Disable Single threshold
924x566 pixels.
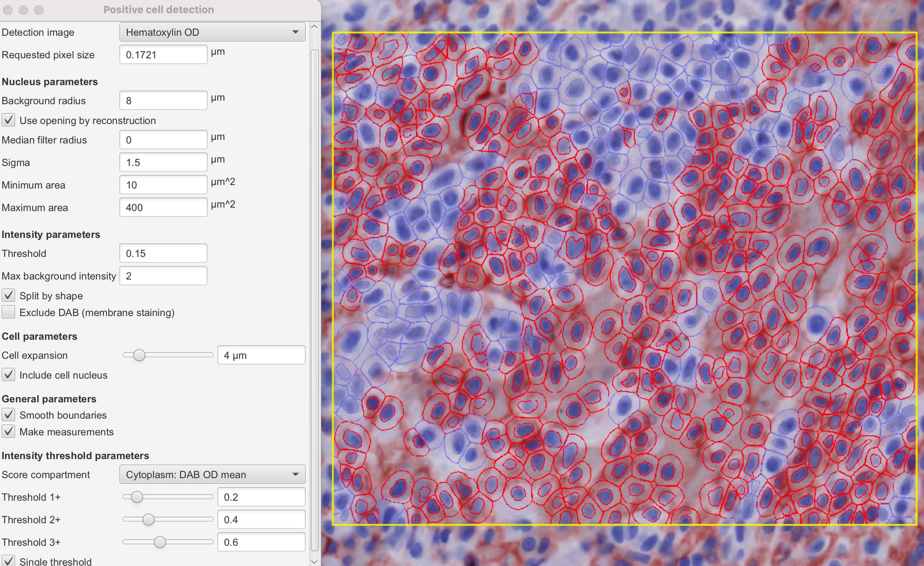coord(8,560)
